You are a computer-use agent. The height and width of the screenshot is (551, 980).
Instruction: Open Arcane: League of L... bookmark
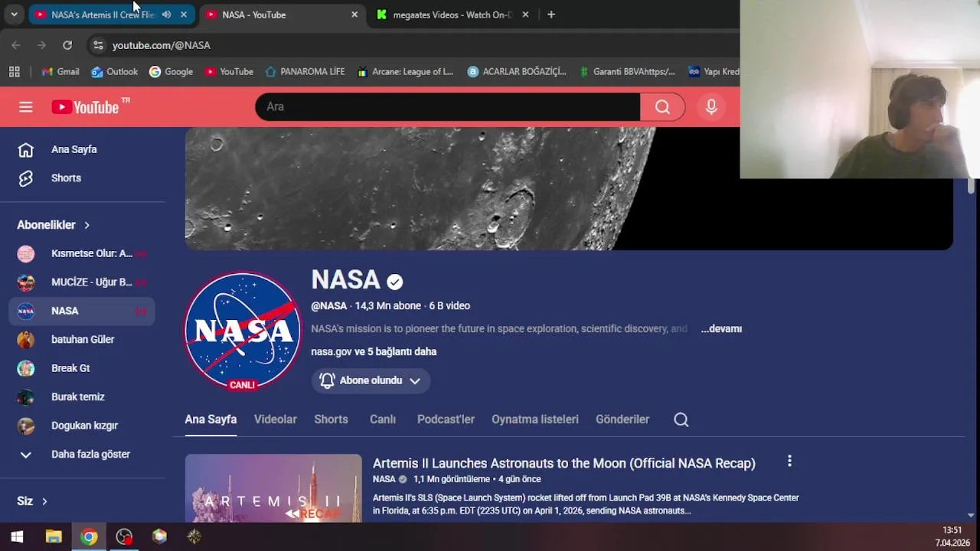[405, 71]
